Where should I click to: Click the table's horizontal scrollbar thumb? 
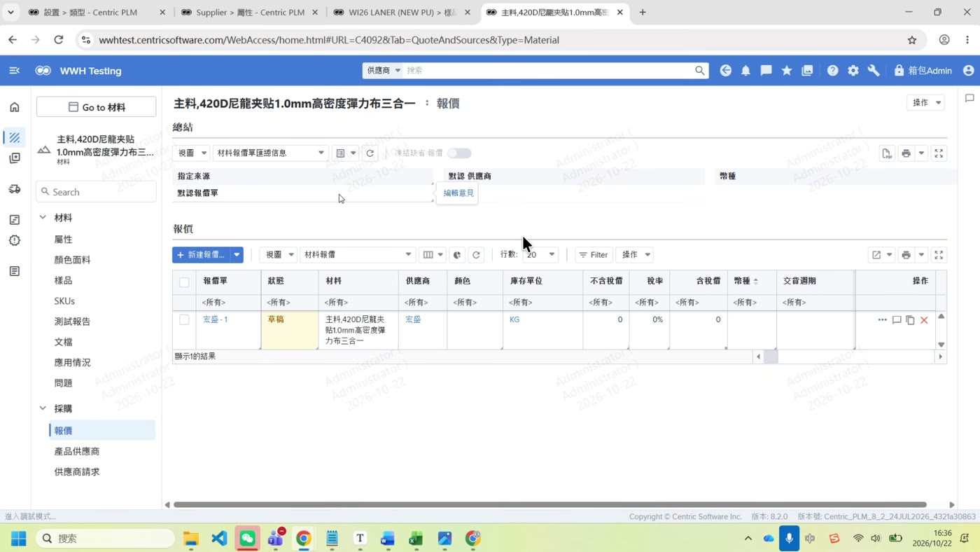[771, 357]
